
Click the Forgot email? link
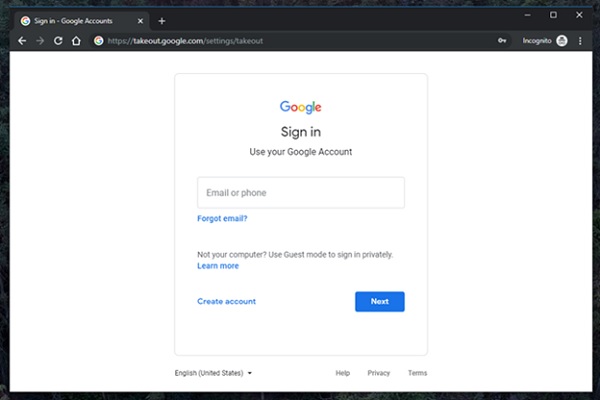tap(222, 218)
